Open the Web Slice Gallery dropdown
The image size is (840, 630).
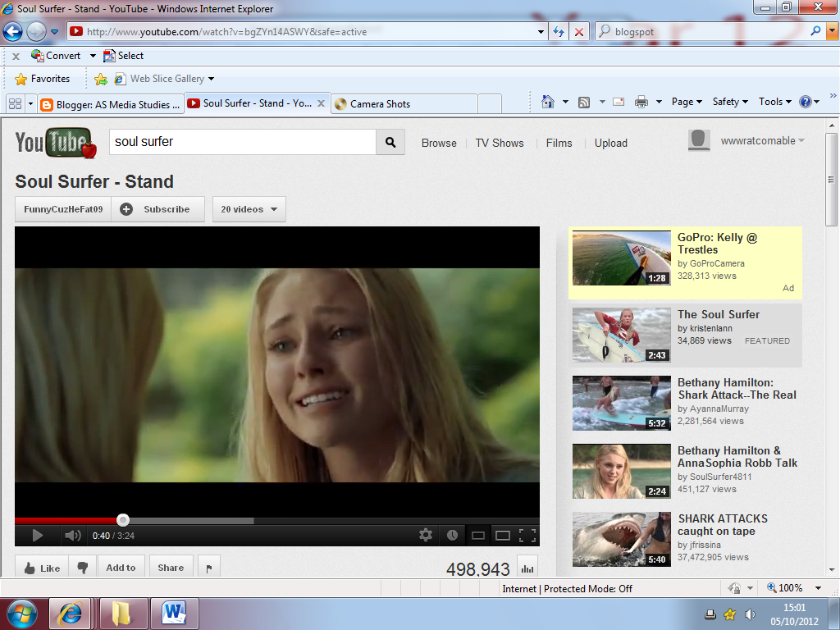211,80
